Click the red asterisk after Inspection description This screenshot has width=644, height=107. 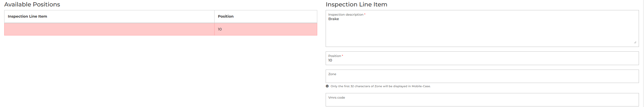(365, 14)
